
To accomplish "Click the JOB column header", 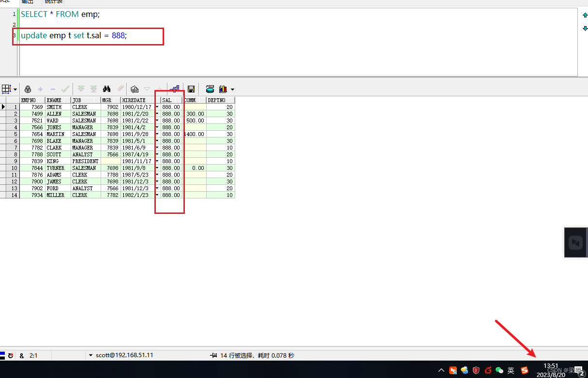I will click(x=86, y=100).
